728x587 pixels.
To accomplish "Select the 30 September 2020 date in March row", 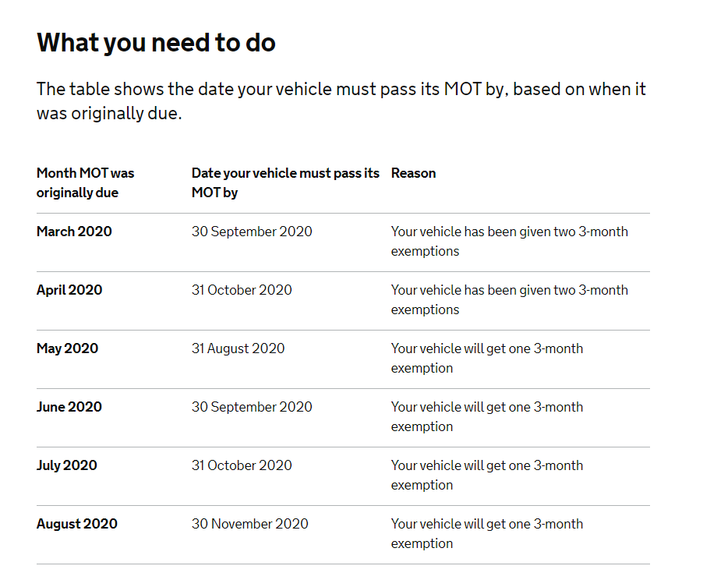I will click(252, 232).
